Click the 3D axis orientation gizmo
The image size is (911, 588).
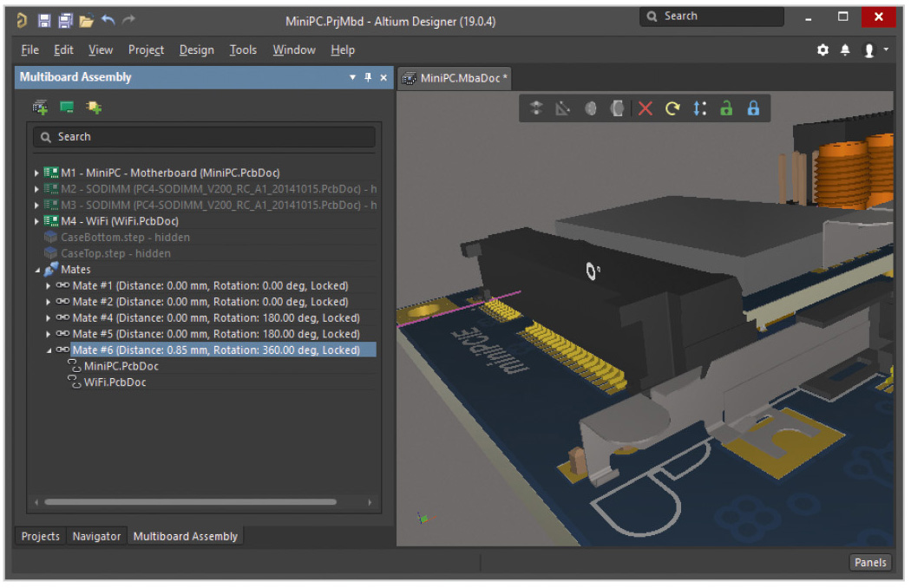425,518
